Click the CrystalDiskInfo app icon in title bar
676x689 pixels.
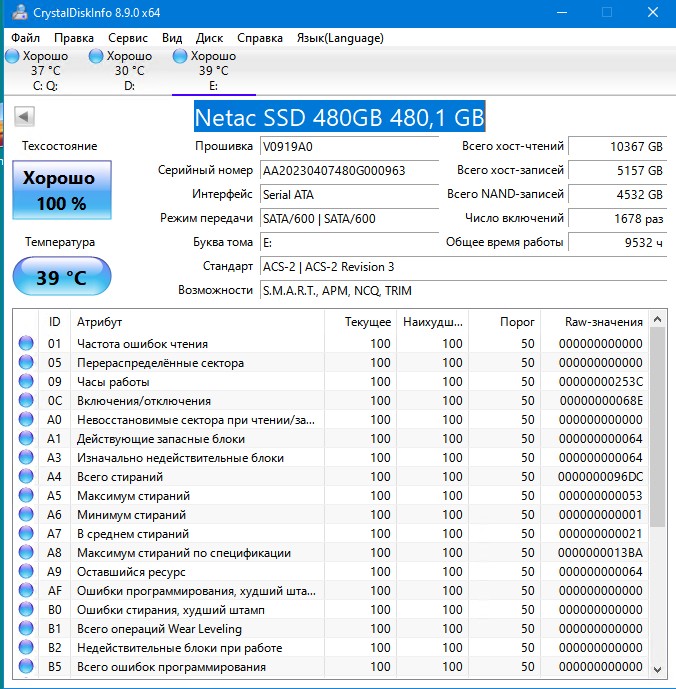tap(19, 12)
